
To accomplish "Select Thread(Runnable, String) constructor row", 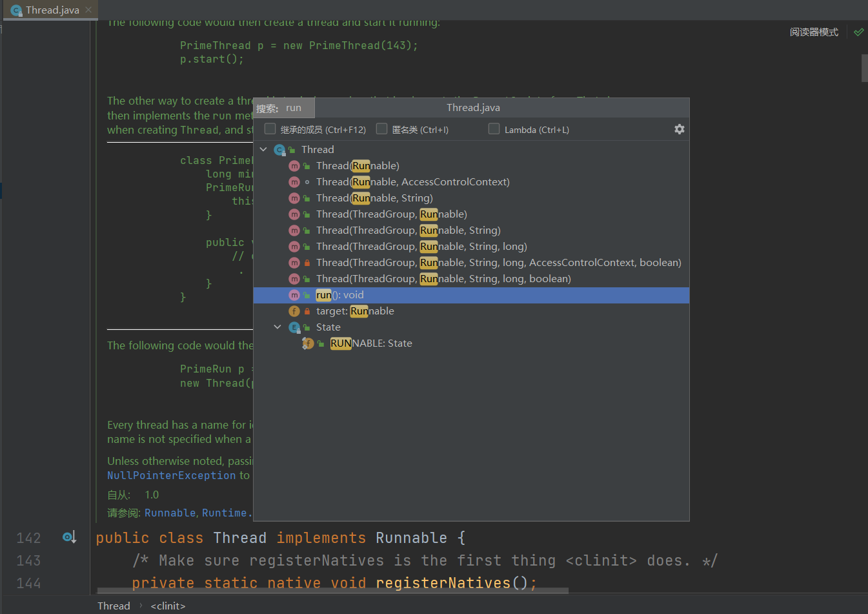I will (x=471, y=198).
